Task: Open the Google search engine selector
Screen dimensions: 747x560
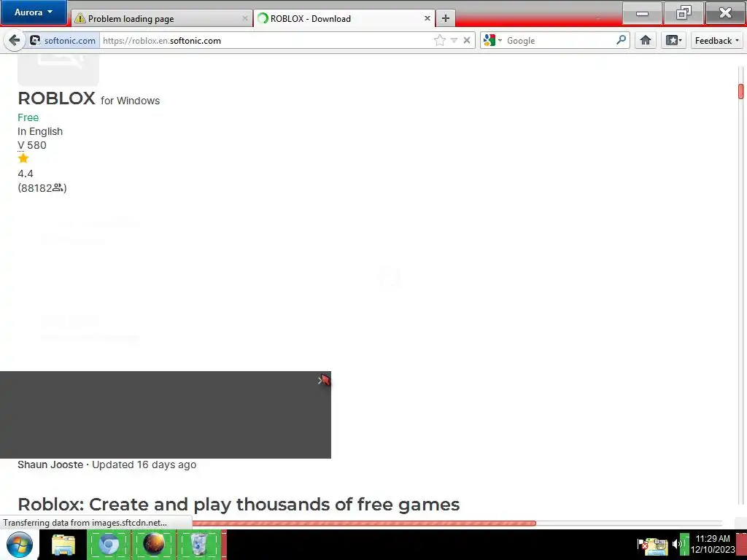Action: coord(492,41)
